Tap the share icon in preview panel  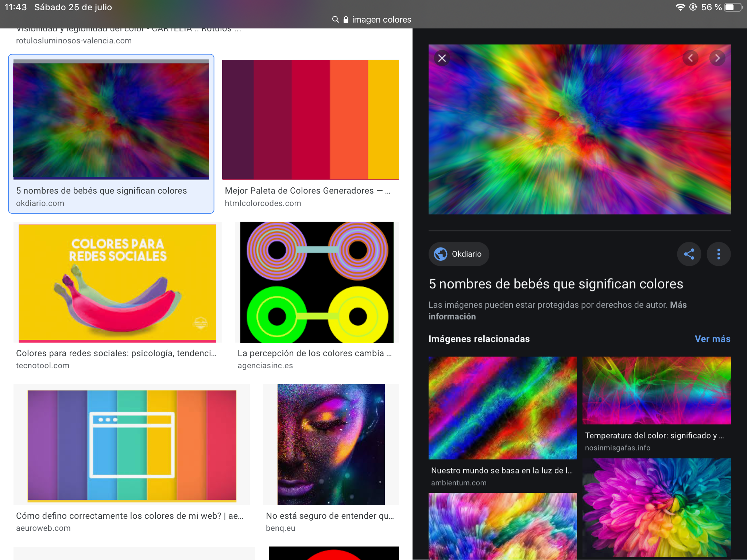(x=689, y=254)
